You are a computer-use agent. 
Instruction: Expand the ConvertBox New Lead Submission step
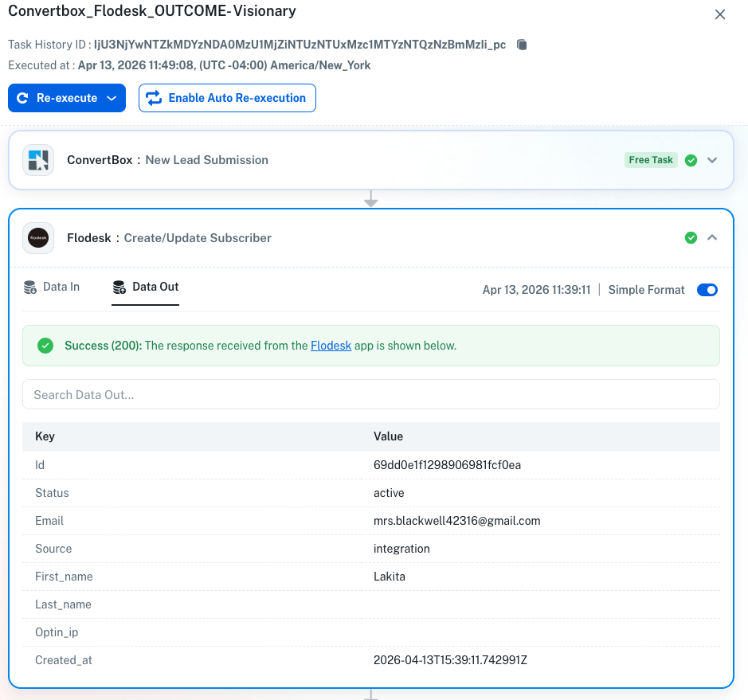(x=712, y=160)
